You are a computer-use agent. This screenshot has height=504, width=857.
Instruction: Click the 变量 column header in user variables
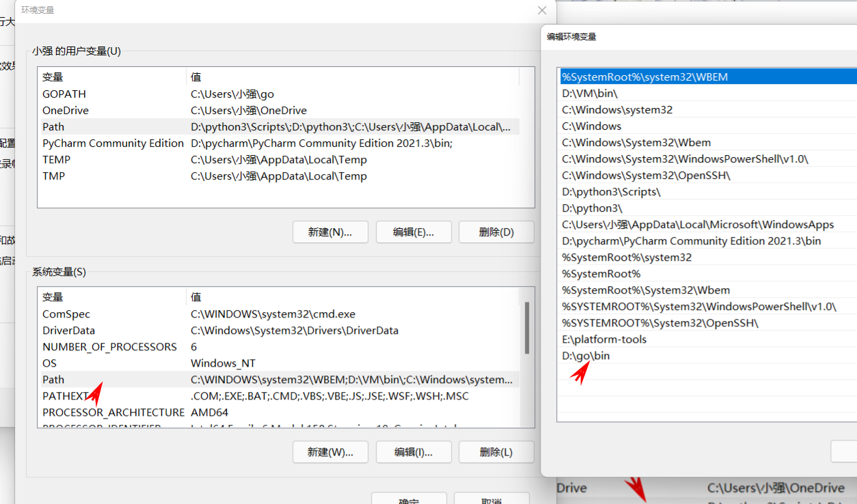pyautogui.click(x=112, y=77)
